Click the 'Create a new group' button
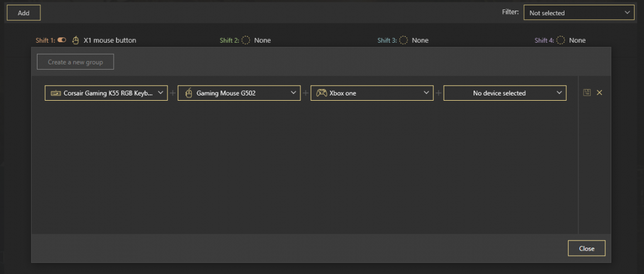Image resolution: width=644 pixels, height=274 pixels. coord(75,62)
